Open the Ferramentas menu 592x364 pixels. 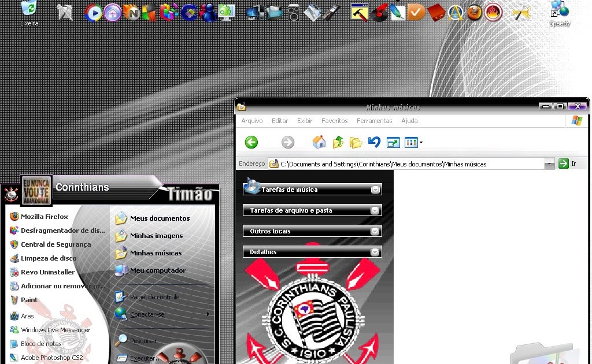coord(374,121)
